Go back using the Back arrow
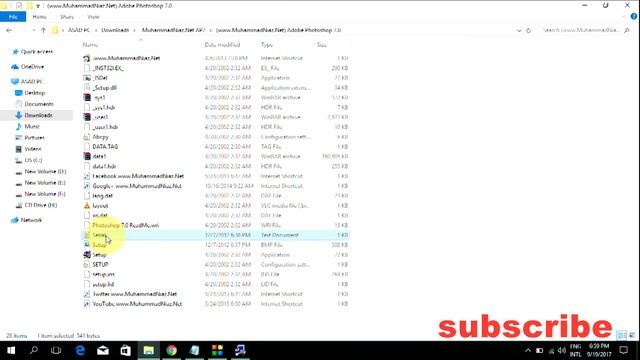 click(x=9, y=30)
